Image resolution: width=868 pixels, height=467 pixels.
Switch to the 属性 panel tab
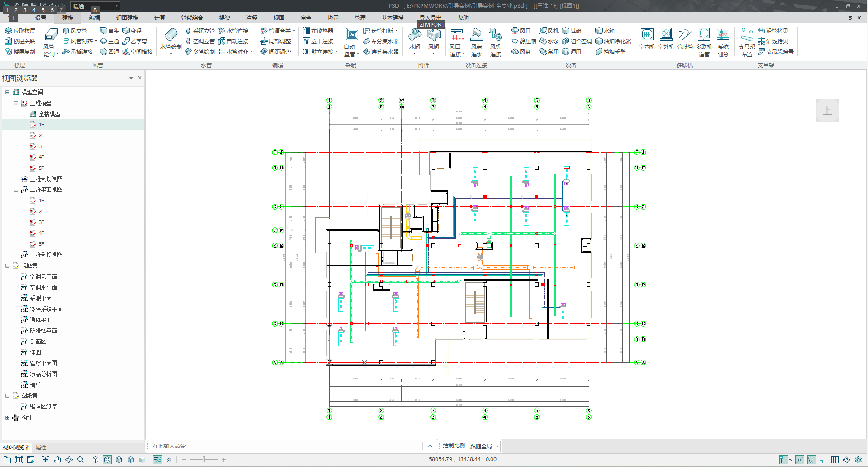pyautogui.click(x=41, y=447)
